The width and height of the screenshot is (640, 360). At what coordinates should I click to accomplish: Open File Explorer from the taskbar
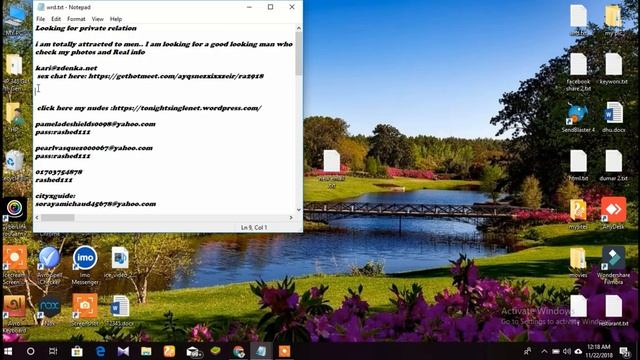pos(146,351)
